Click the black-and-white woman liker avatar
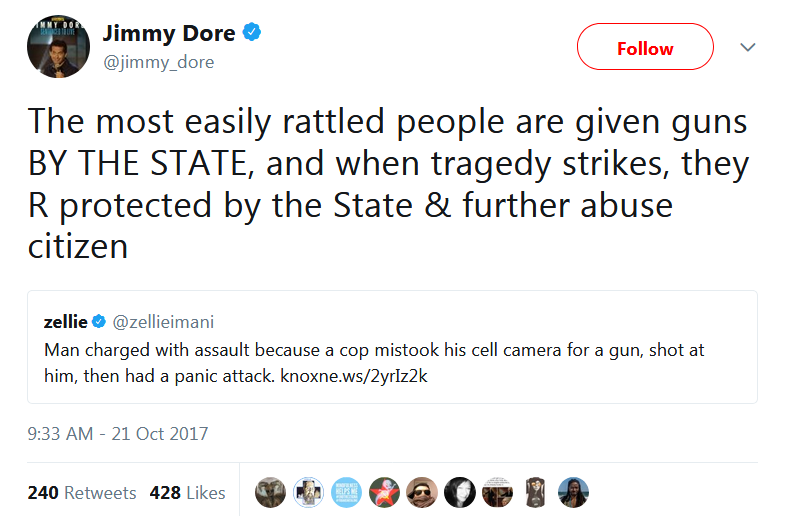786x516 pixels. (x=460, y=492)
